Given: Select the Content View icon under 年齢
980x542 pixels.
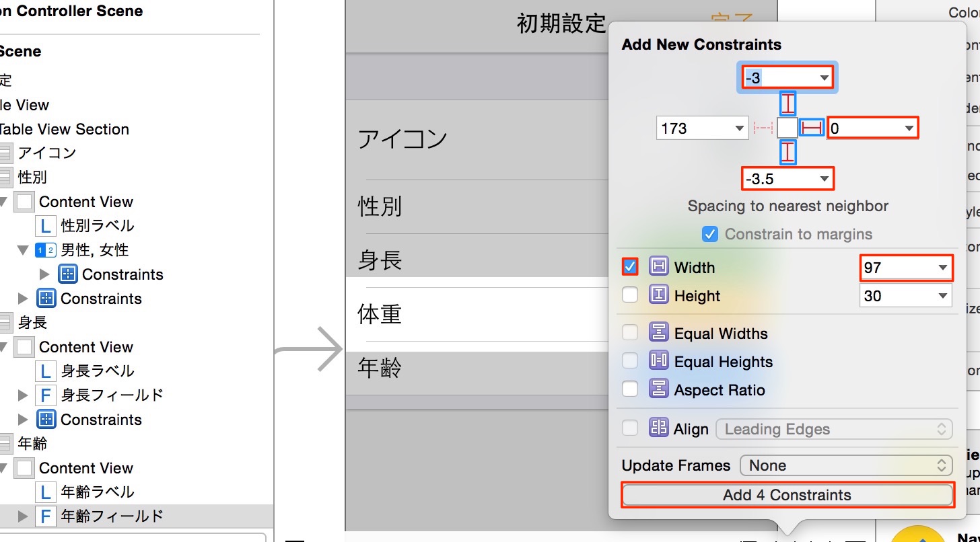Looking at the screenshot, I should (x=24, y=468).
